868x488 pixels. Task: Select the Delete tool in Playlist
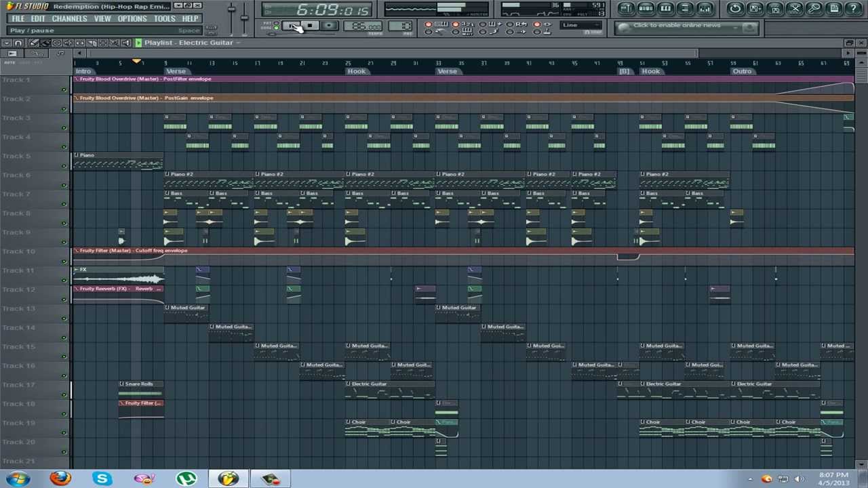[57, 43]
